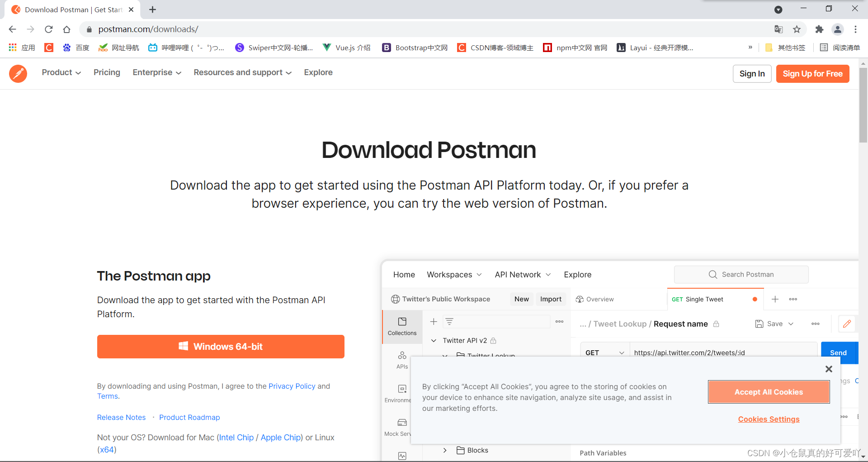
Task: Close the cookie banner with X
Action: (x=829, y=369)
